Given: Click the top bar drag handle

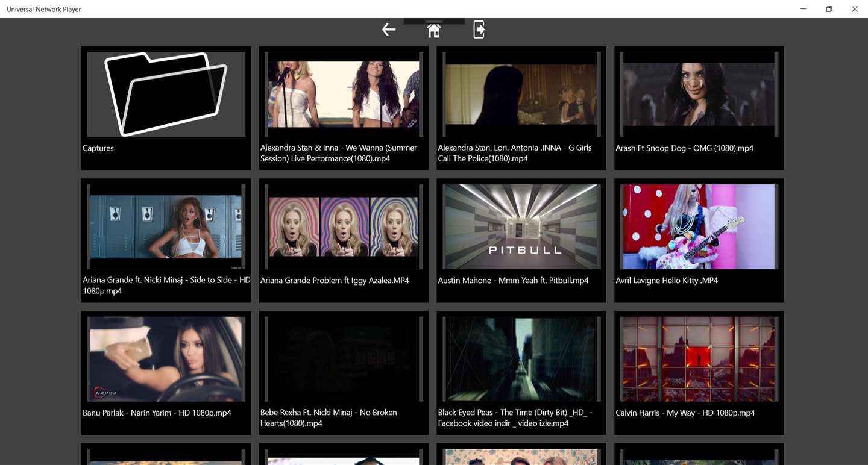Looking at the screenshot, I should [434, 22].
